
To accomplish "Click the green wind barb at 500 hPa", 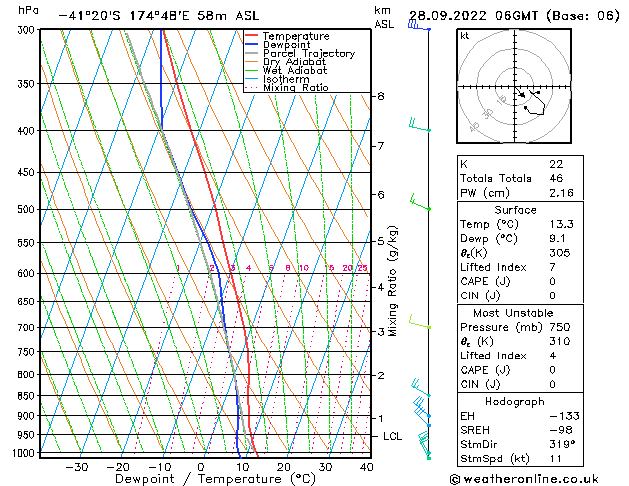I will click(420, 202).
